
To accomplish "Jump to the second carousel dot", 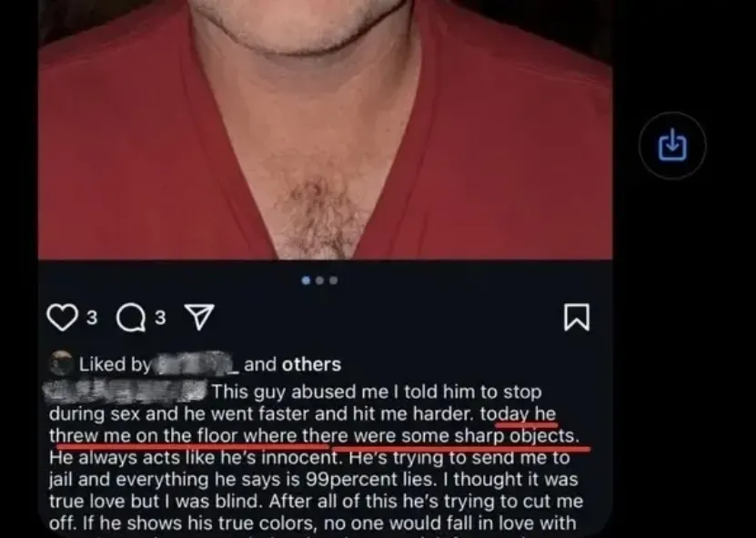I will pos(319,280).
